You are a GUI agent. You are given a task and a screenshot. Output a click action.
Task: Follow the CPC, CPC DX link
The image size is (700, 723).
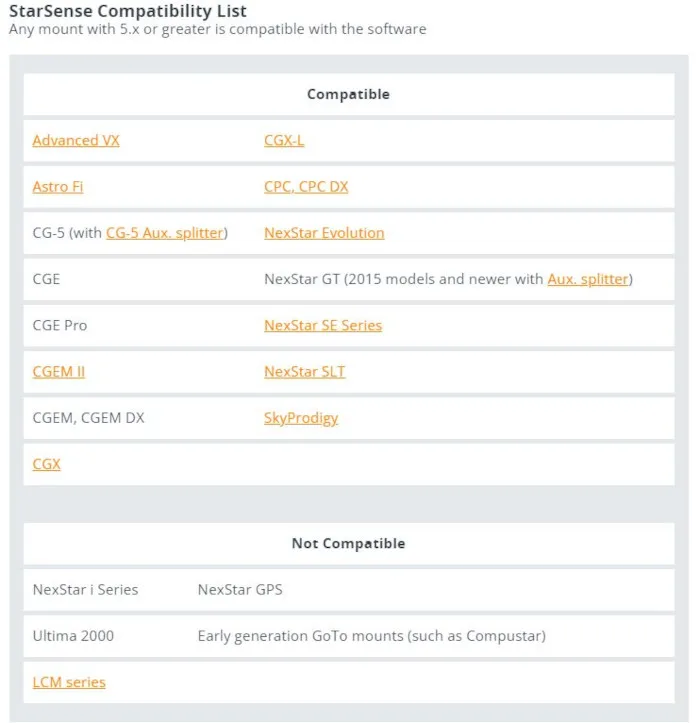click(306, 187)
